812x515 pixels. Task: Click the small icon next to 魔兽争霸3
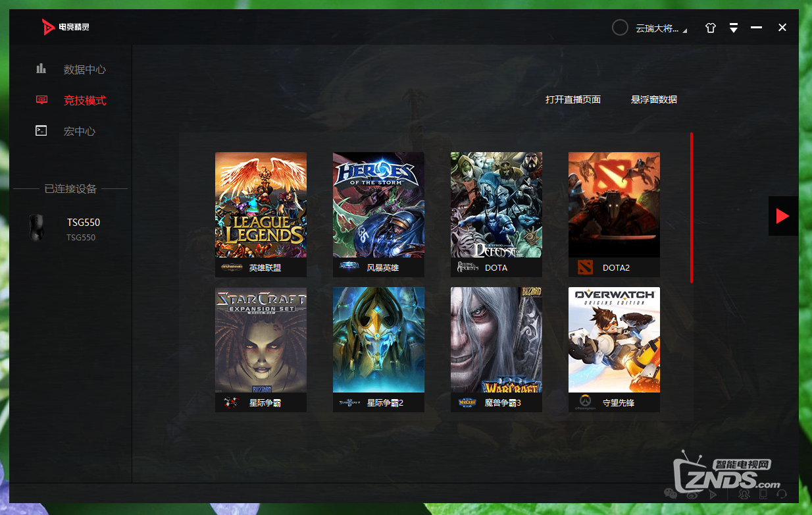(x=467, y=402)
